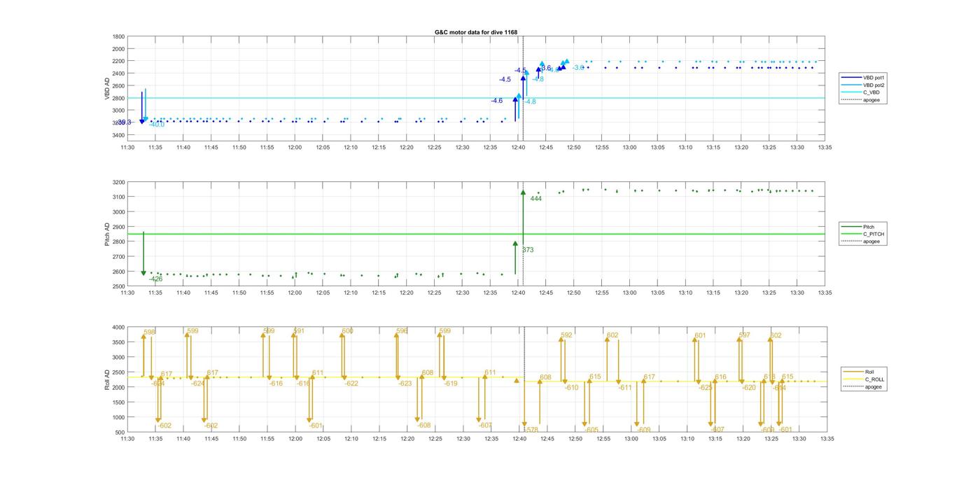Select the 'C_VBD' legend entry
Viewport: 980px width, 485px height.
860,92
